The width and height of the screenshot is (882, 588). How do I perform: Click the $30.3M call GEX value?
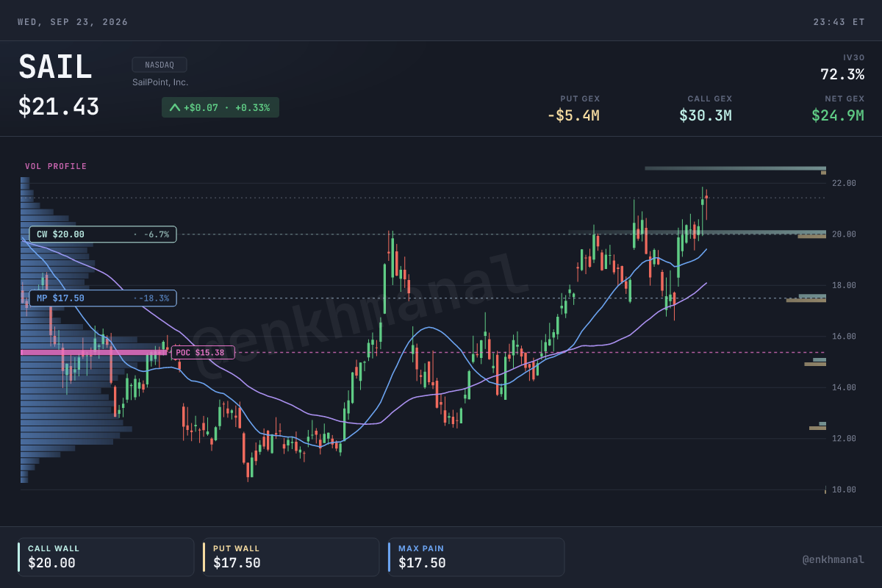(706, 115)
